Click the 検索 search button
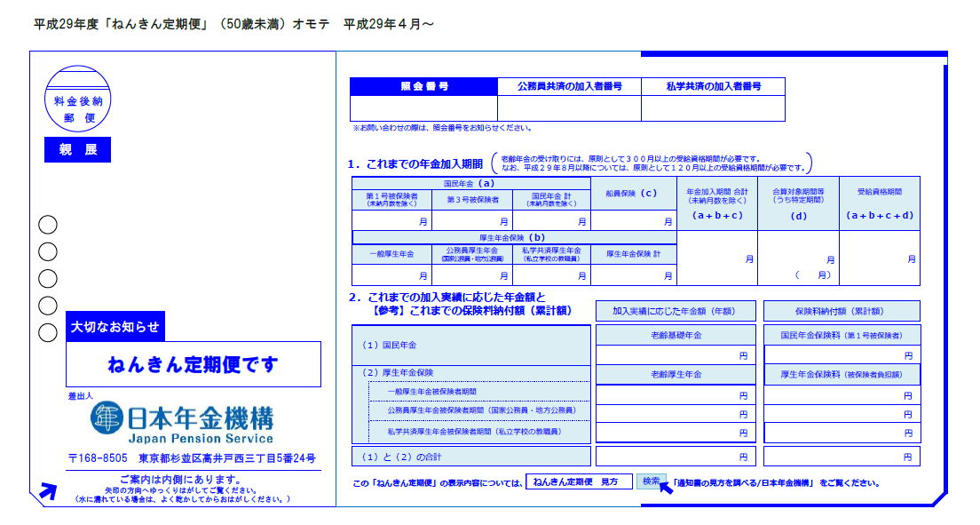 click(651, 481)
